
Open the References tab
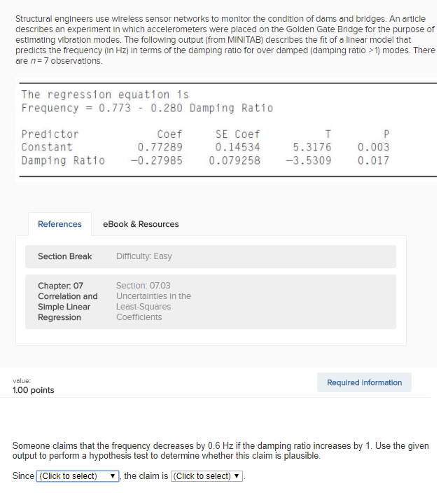click(59, 224)
